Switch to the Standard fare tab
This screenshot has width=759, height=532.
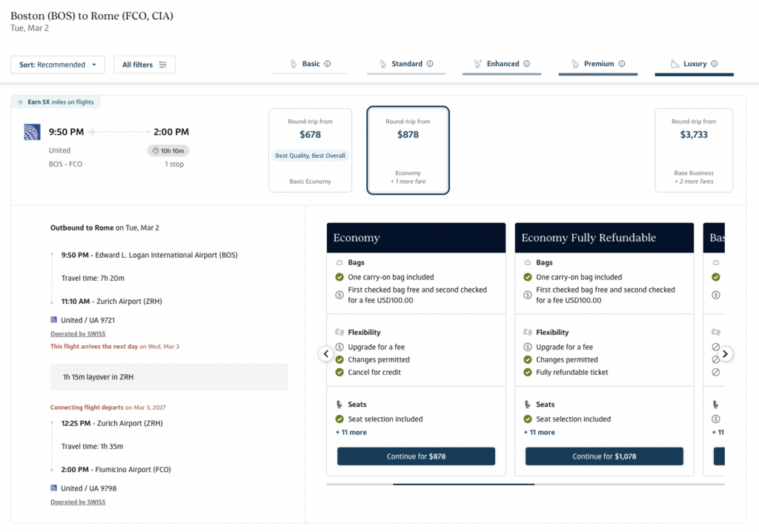tap(406, 64)
